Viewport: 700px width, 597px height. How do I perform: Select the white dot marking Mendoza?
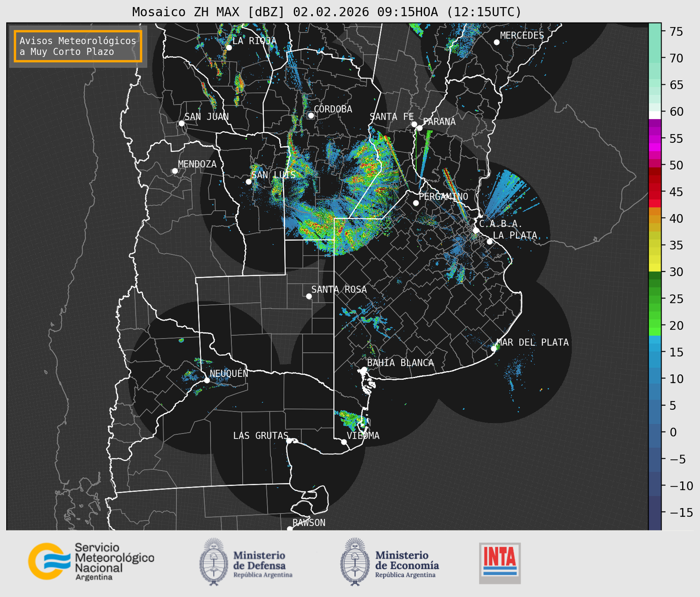175,171
